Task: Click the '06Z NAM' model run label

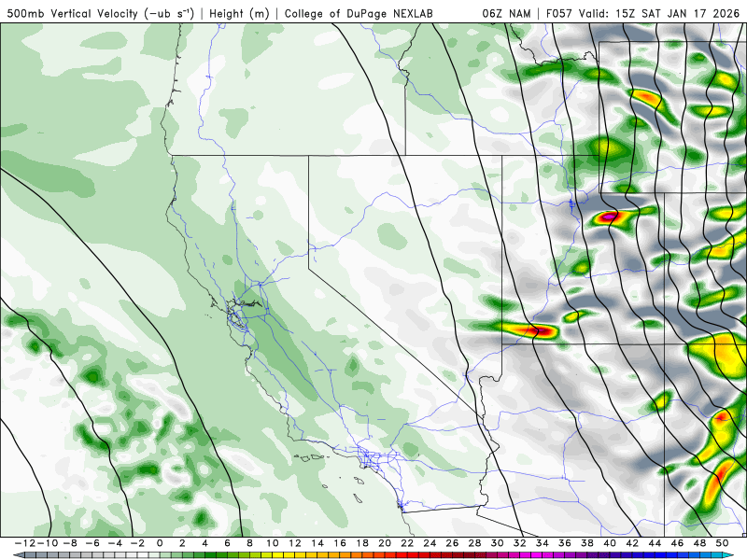Action: pos(506,13)
